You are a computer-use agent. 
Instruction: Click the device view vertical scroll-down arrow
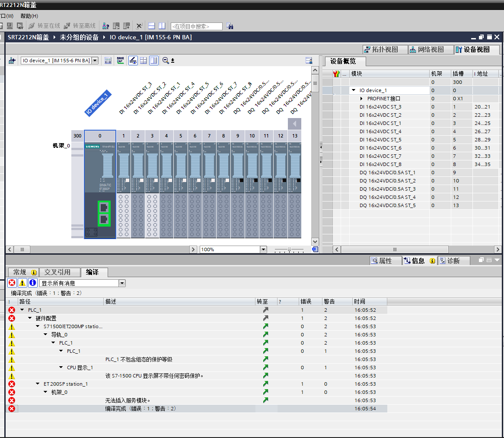click(315, 242)
